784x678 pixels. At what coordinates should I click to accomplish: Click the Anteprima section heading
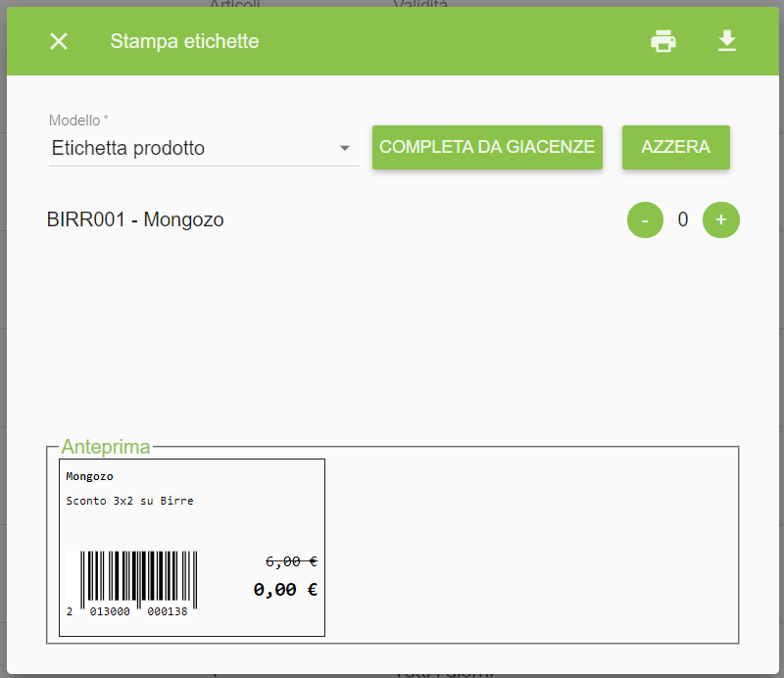pyautogui.click(x=106, y=447)
